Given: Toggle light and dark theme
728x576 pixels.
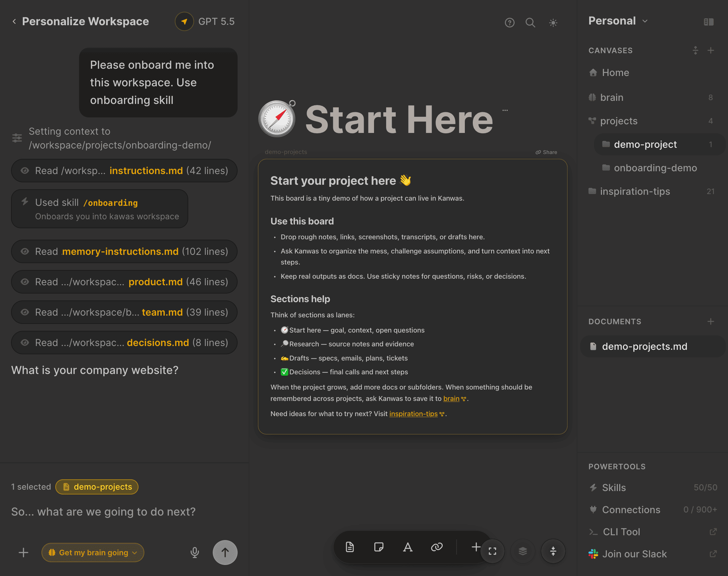Looking at the screenshot, I should click(553, 23).
